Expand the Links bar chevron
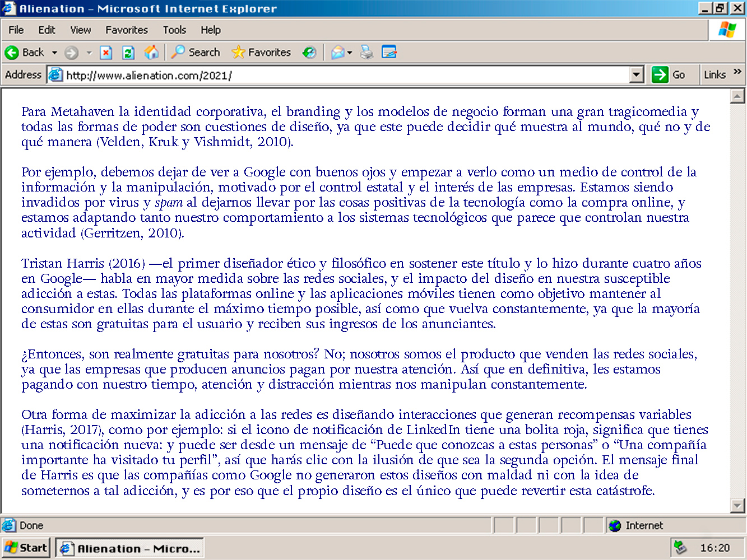 (x=737, y=72)
